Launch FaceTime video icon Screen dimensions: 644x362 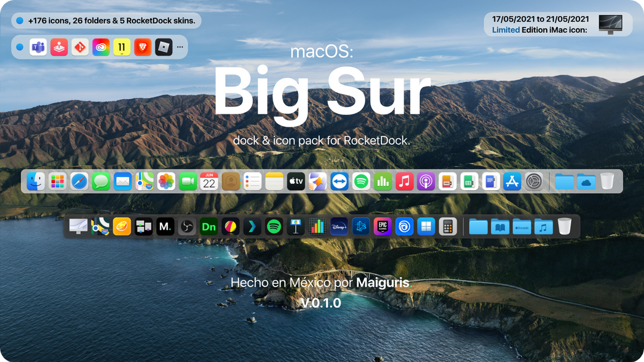(x=187, y=181)
